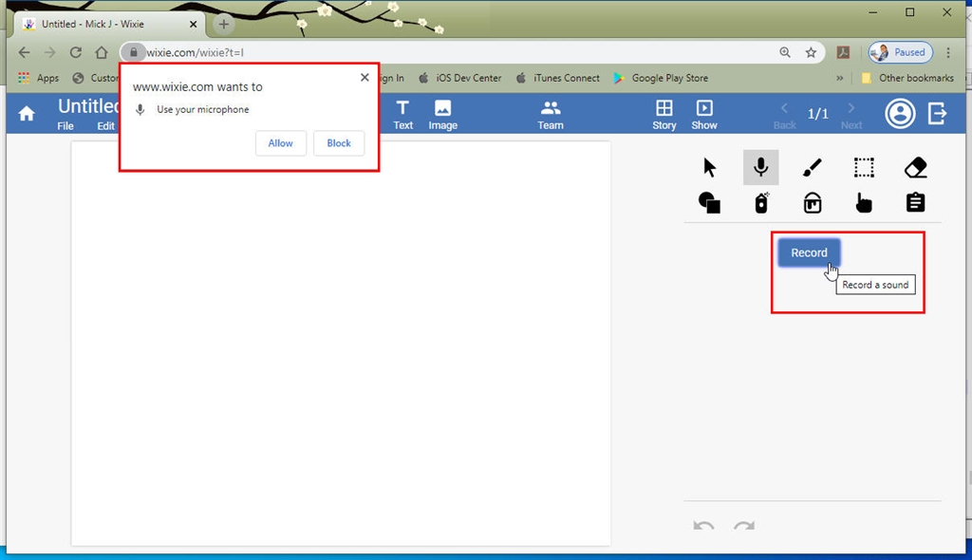Select the pointer arrow tool
Screen dimensions: 972x560
coord(710,167)
